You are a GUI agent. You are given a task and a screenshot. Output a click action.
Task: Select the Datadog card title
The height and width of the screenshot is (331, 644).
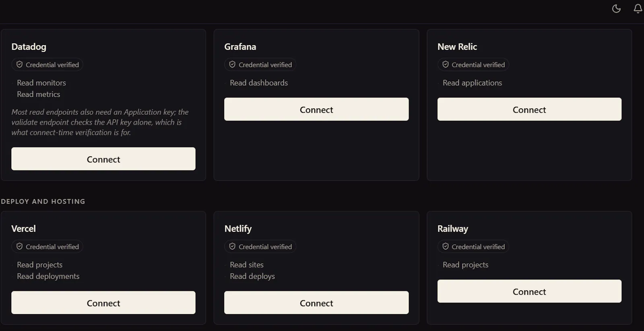(29, 47)
